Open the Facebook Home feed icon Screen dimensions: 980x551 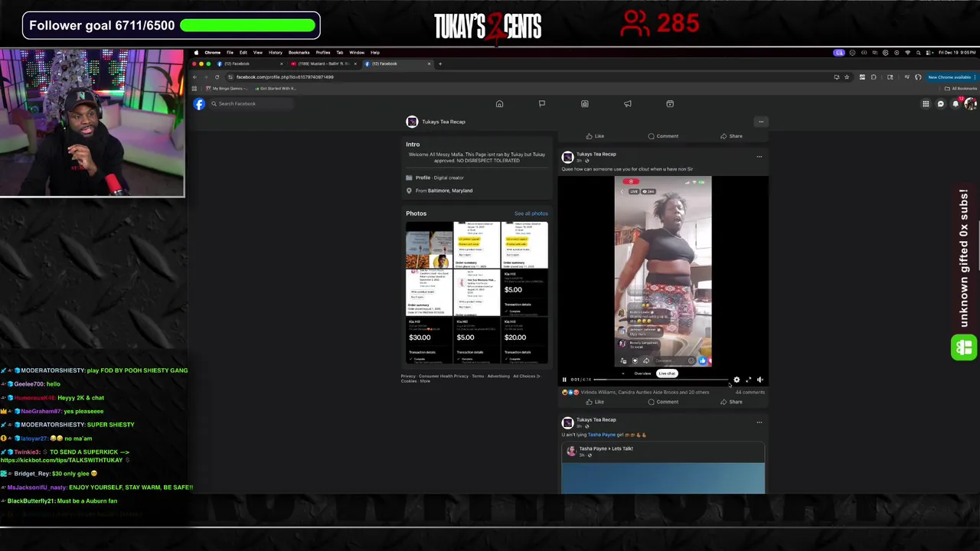[x=499, y=104]
